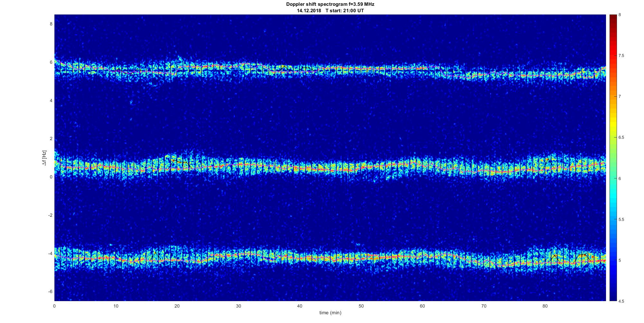Click the colorbar tick label '5.5'
The height and width of the screenshot is (323, 644).
pos(621,220)
